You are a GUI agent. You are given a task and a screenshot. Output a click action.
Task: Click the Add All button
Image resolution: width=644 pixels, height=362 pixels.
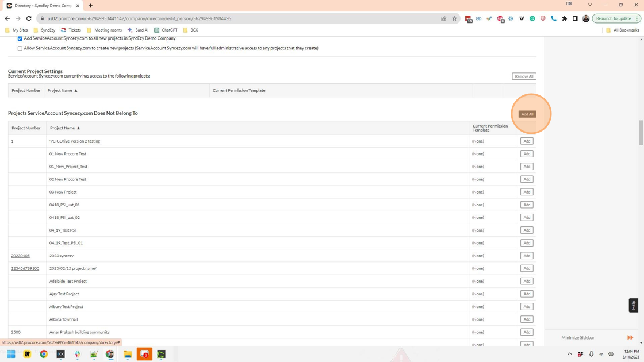click(x=527, y=114)
